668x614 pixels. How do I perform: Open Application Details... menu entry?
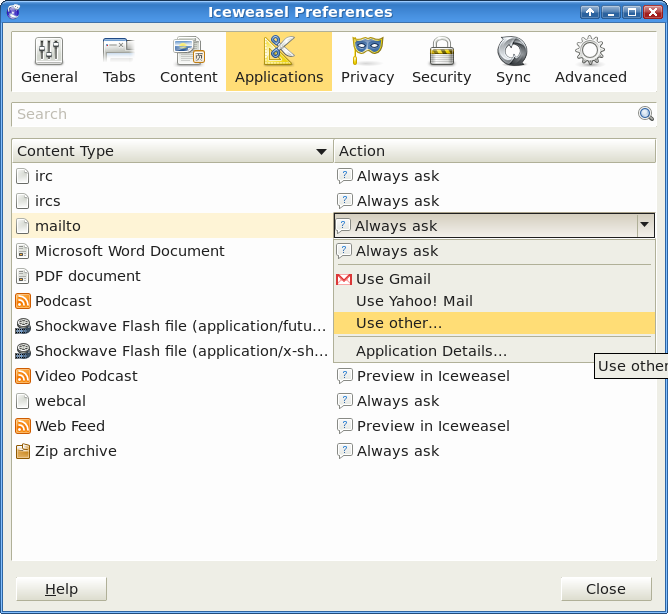[494, 351]
